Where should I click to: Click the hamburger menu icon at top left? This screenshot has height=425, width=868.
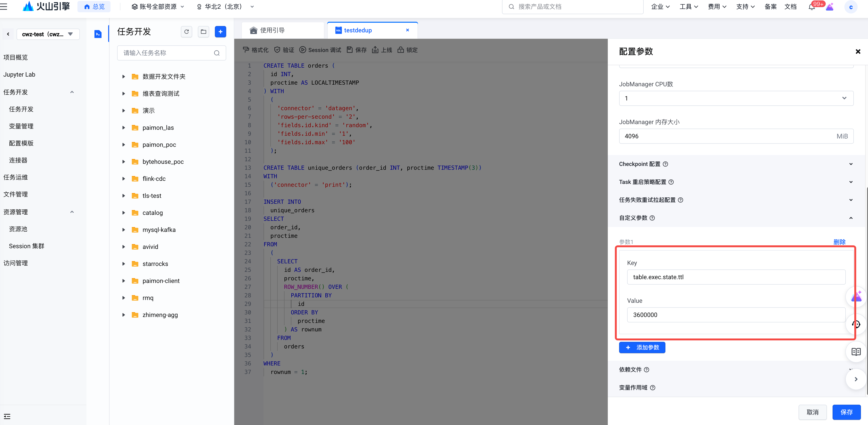tap(4, 6)
